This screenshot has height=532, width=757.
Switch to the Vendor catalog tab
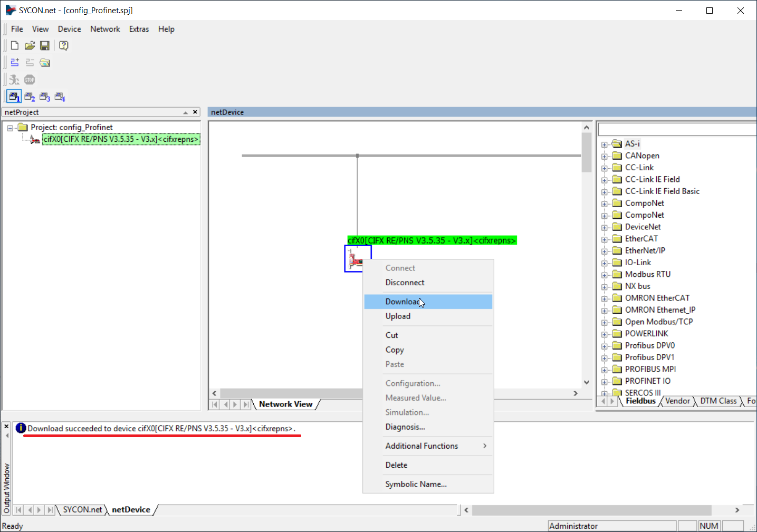point(677,401)
